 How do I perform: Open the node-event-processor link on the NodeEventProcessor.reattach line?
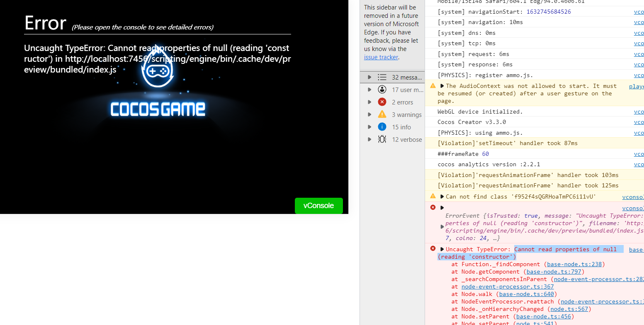coord(602,301)
